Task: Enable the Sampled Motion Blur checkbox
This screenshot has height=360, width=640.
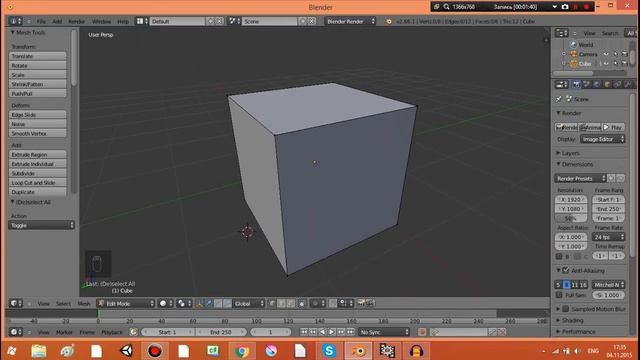Action: coord(566,309)
